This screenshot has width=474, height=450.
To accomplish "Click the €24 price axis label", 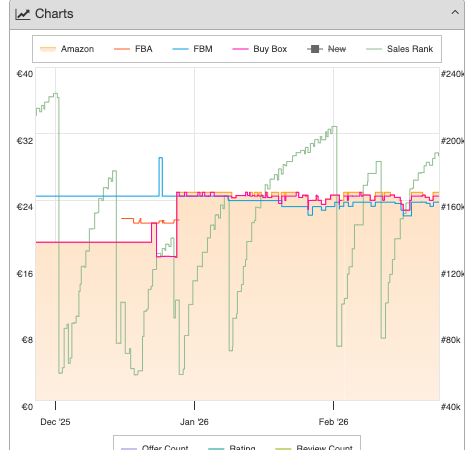I will (x=25, y=207).
